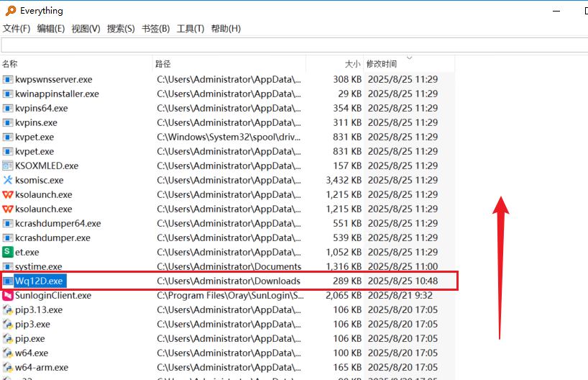The image size is (588, 380).
Task: Select the systime.exe file name
Action: (38, 266)
